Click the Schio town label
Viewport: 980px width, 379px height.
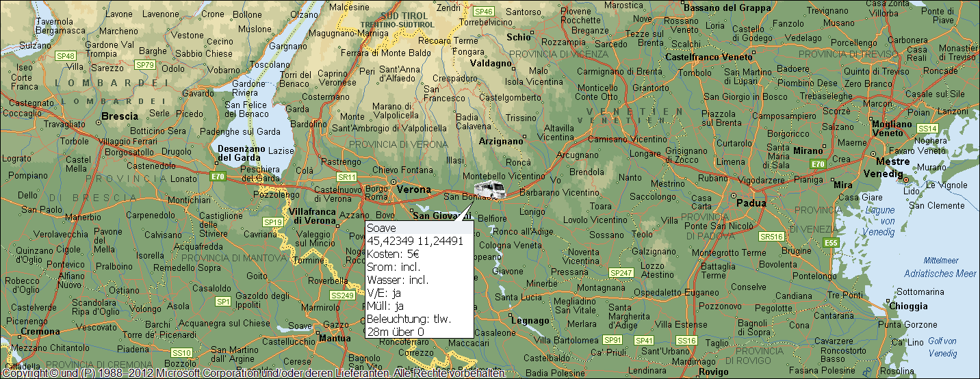click(519, 38)
